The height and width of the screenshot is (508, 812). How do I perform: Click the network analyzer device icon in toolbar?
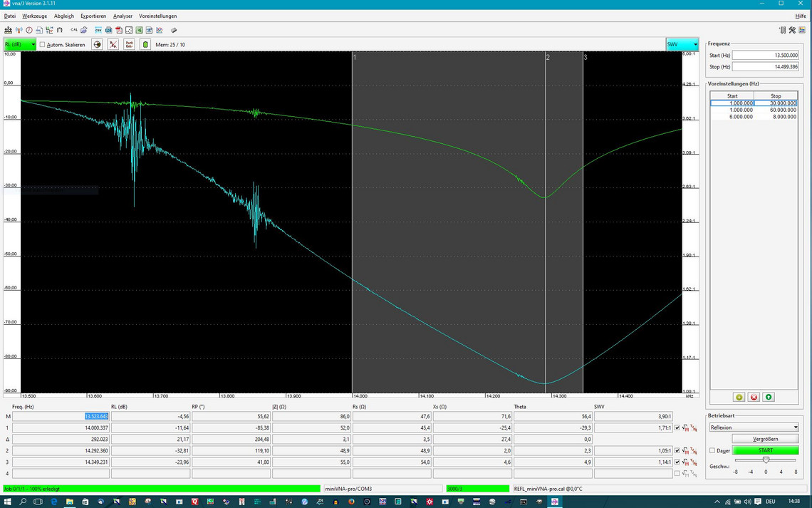click(x=9, y=31)
